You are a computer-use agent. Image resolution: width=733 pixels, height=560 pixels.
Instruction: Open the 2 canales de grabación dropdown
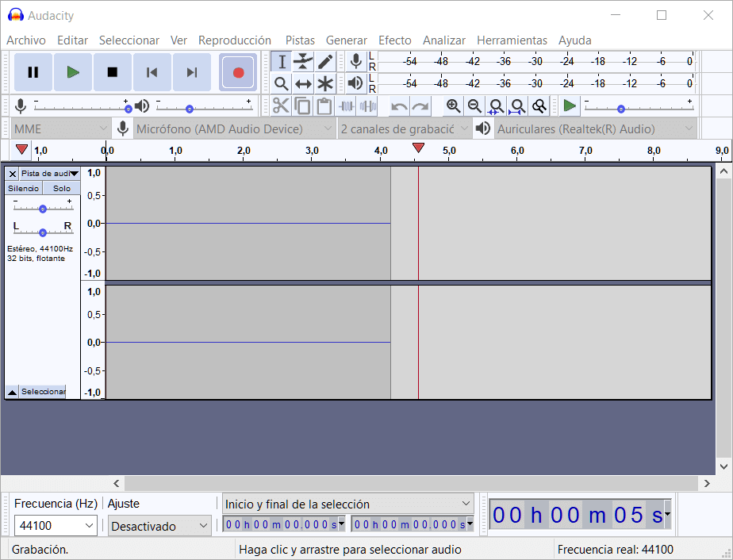click(405, 128)
